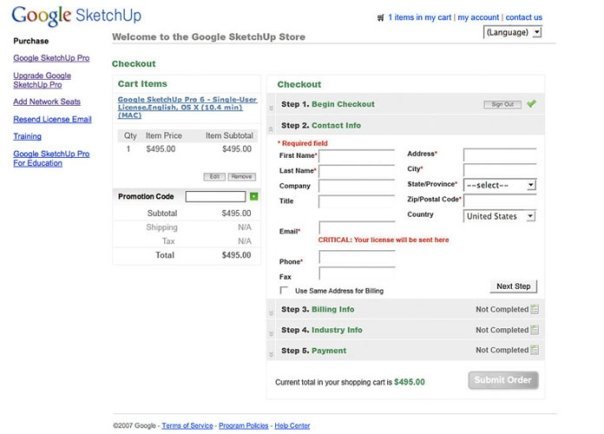Click the Industry Info not completed icon

pos(535,330)
